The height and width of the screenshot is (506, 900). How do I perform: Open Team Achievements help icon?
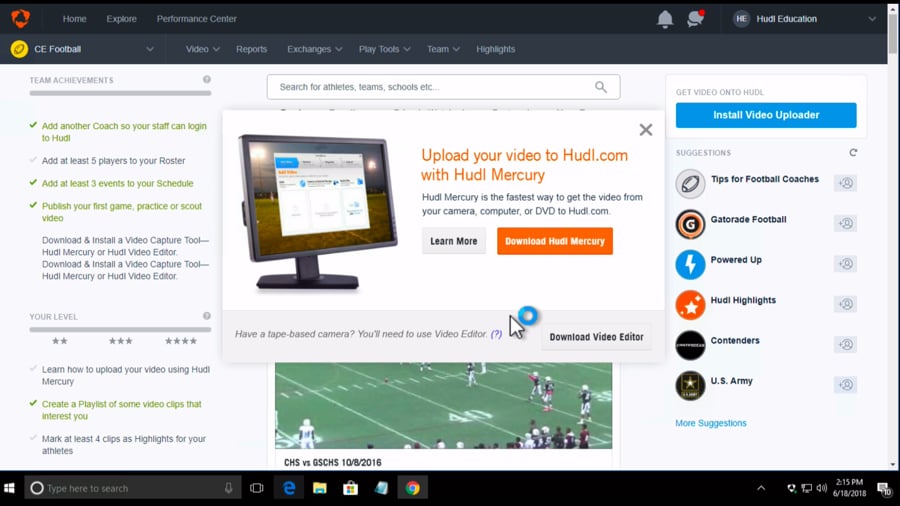click(207, 80)
